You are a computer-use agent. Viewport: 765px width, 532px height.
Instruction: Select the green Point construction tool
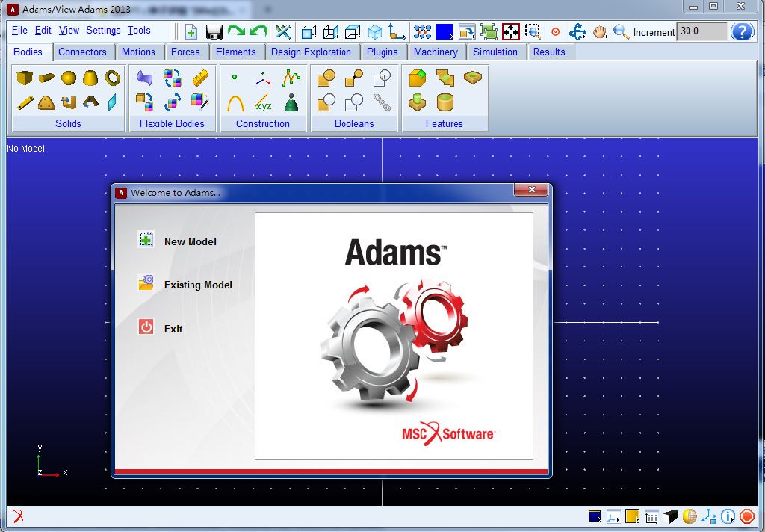235,77
